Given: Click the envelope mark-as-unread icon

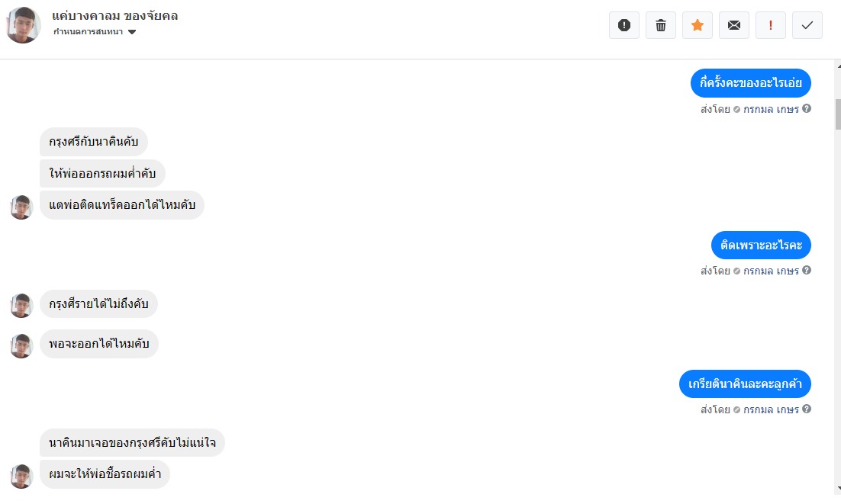Looking at the screenshot, I should click(733, 25).
